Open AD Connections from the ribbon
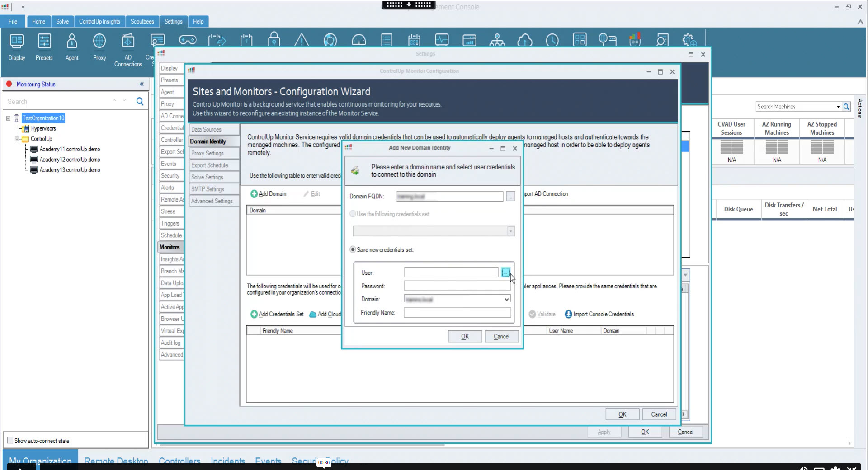 pyautogui.click(x=128, y=50)
